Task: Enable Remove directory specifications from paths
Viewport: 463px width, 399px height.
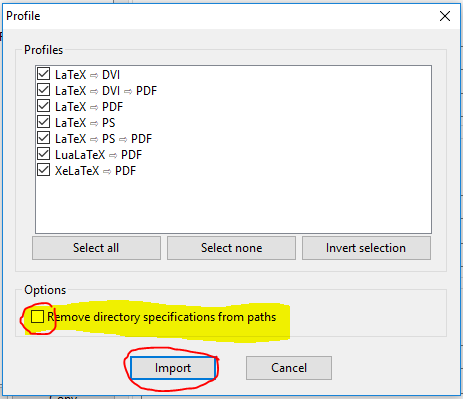Action: click(37, 316)
